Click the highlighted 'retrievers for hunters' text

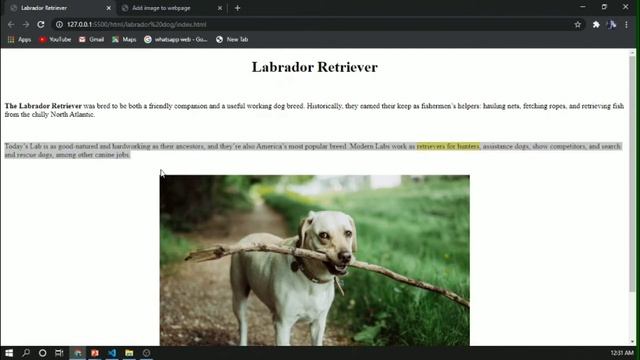coord(448,146)
